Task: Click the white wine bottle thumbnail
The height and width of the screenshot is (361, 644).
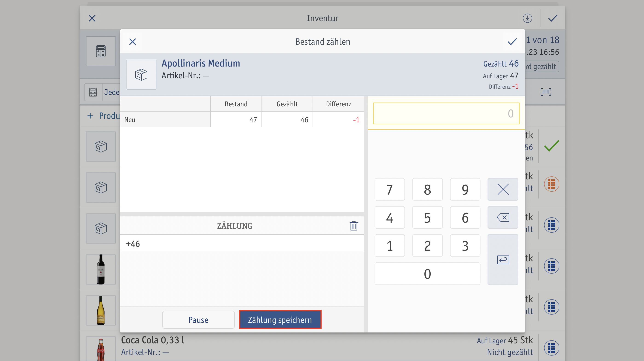Action: coord(101,310)
